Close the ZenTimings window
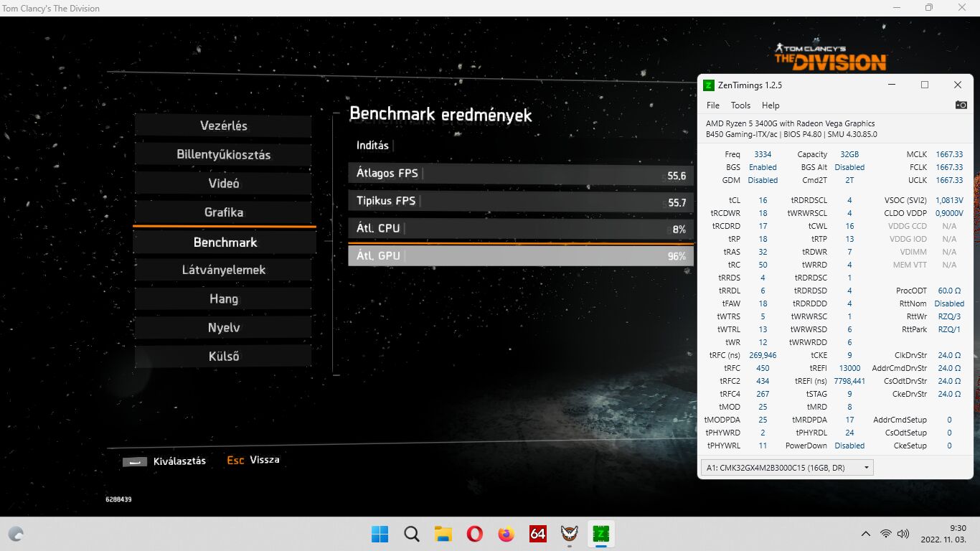This screenshot has height=551, width=980. point(958,85)
